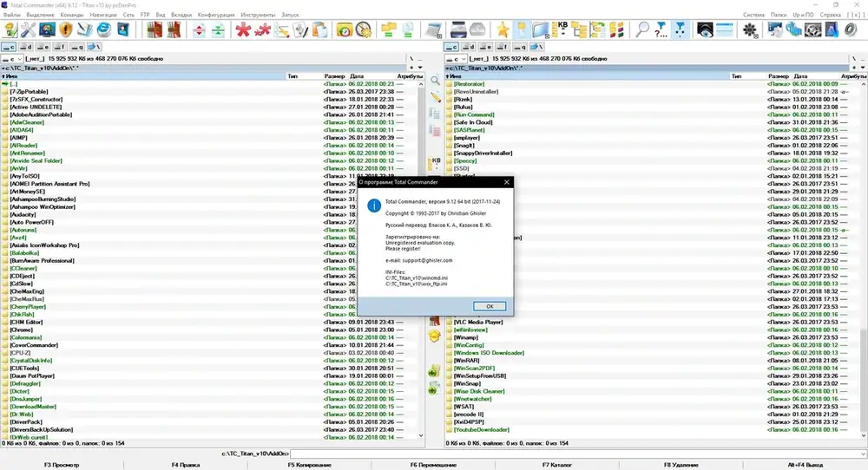
Task: Select [Chrome] folder in left panel
Action: point(22,330)
